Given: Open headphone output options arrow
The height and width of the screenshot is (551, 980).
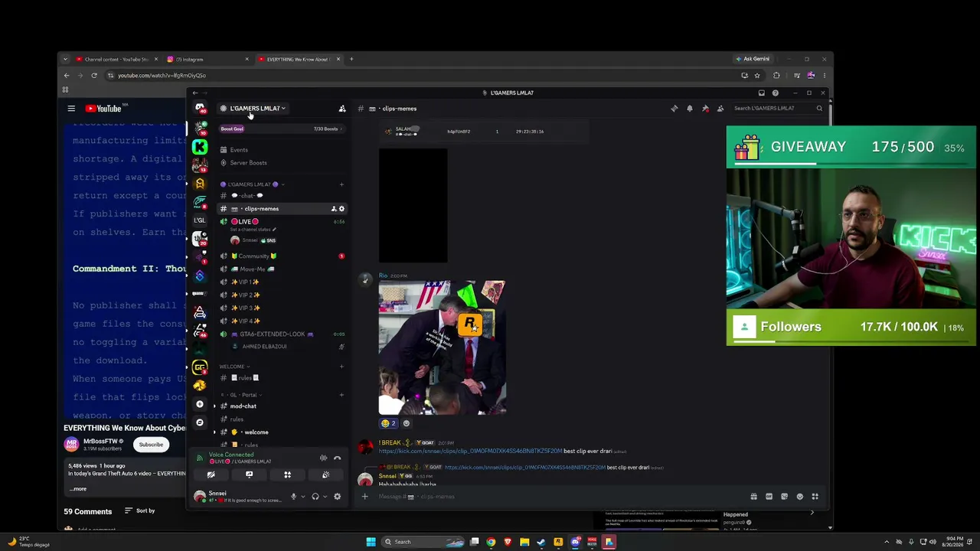Looking at the screenshot, I should (x=325, y=497).
